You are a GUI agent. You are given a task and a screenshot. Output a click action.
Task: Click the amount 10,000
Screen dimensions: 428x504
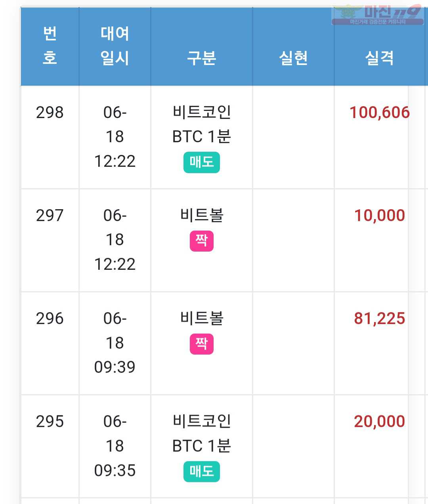(x=379, y=216)
